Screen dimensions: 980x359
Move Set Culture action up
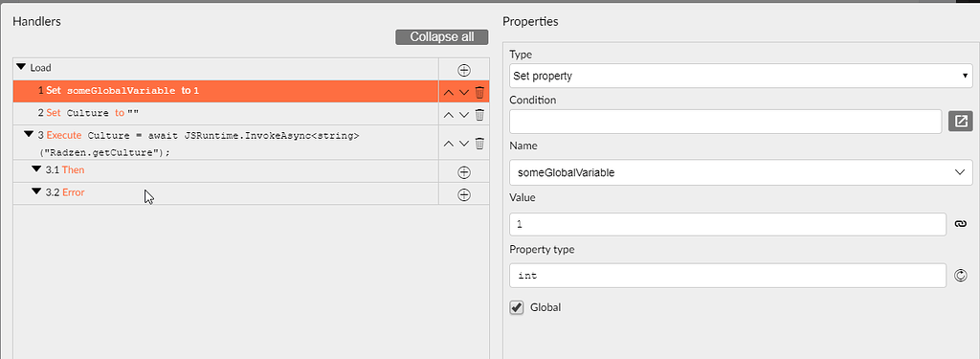[448, 115]
